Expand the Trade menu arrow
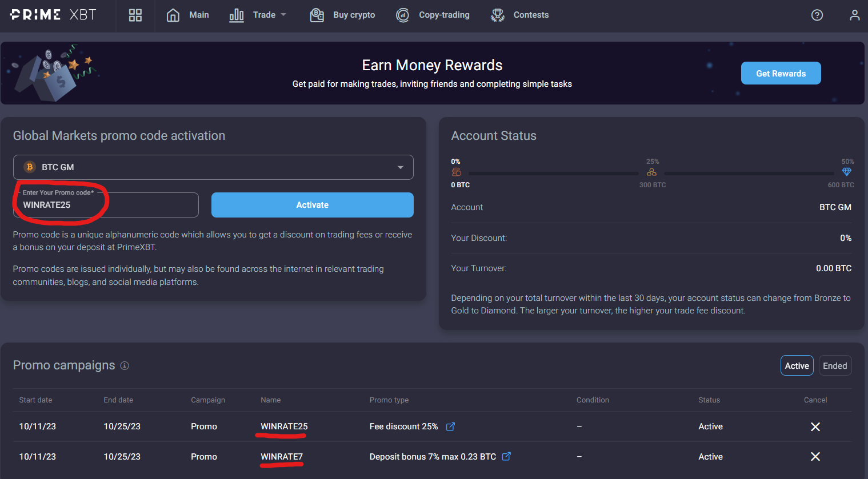Screen dimensions: 868x479 click(x=283, y=15)
